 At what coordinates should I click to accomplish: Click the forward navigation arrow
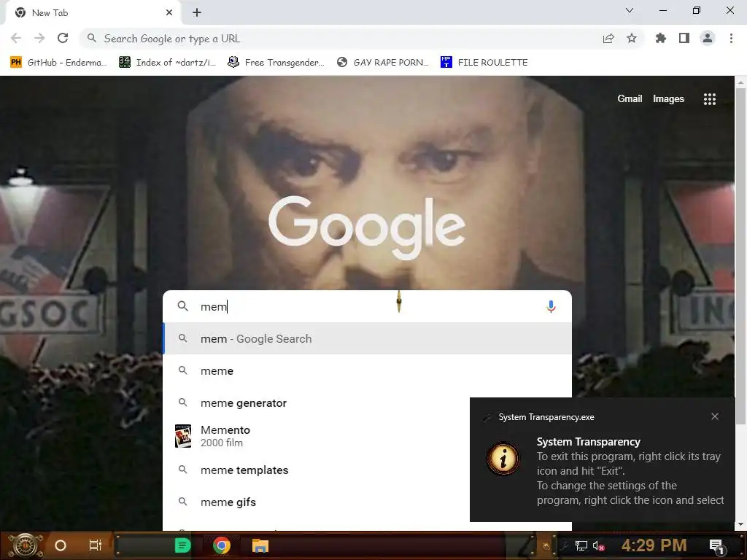point(39,39)
